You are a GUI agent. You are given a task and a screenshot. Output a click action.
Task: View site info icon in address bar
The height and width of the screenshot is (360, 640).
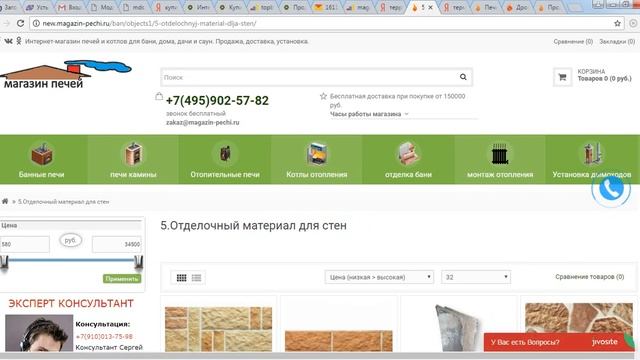click(x=36, y=24)
